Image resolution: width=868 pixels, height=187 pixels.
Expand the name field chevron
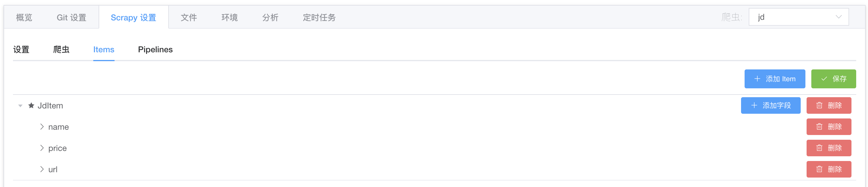pos(42,127)
